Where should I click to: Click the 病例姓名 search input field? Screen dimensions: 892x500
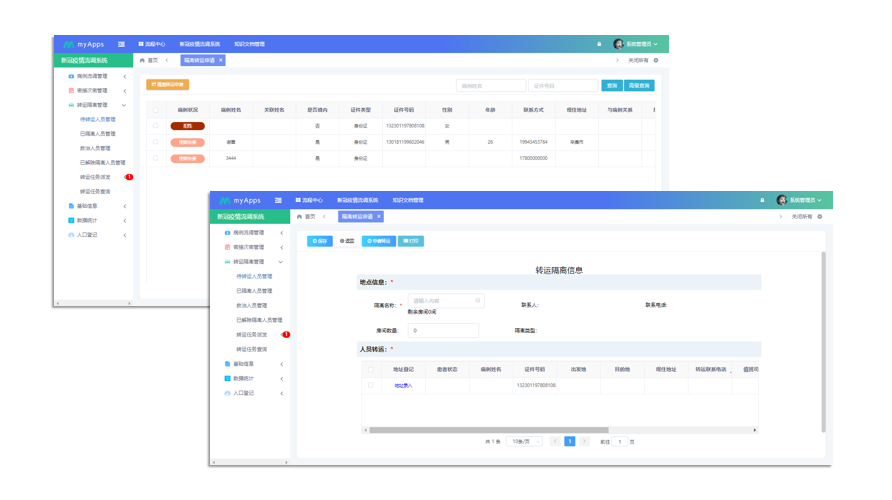click(x=490, y=86)
